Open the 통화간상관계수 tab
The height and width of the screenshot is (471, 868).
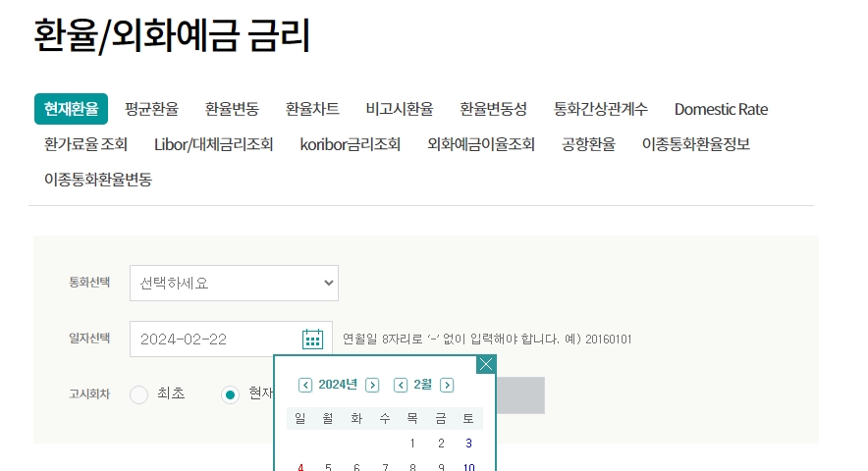[601, 109]
